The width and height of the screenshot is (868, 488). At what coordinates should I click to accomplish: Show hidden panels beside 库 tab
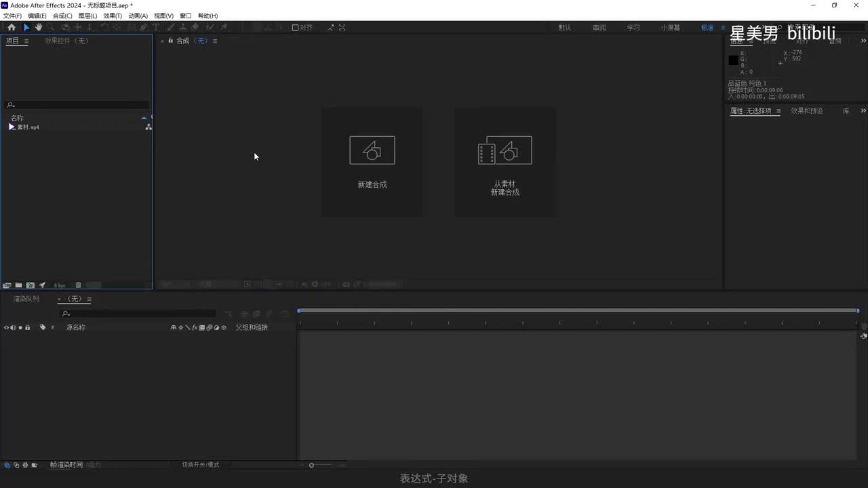(863, 110)
